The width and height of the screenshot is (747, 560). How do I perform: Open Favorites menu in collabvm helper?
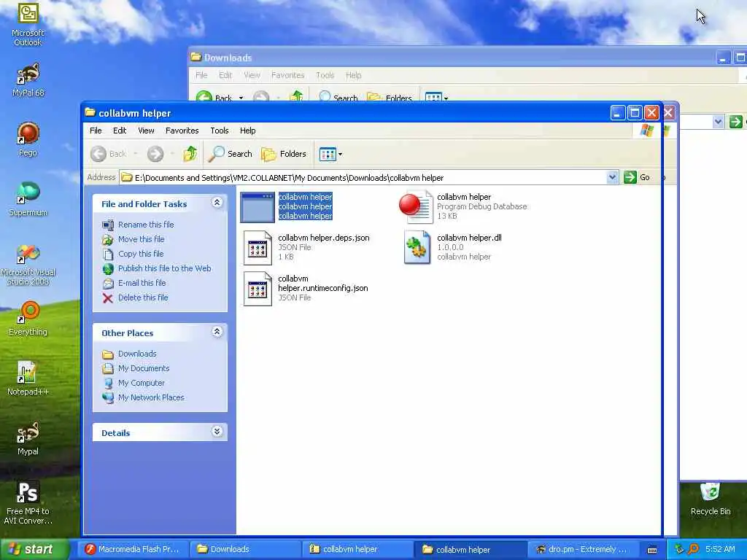[182, 131]
